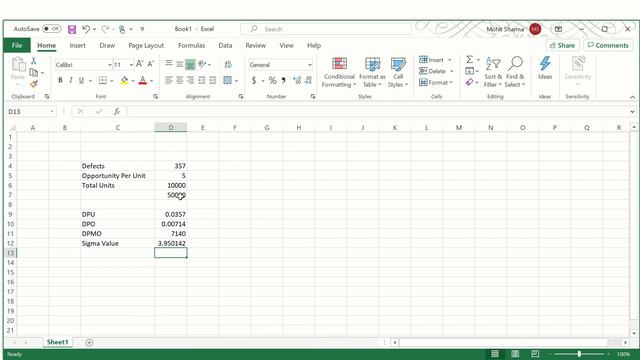The height and width of the screenshot is (360, 640).
Task: Toggle Bold formatting
Action: (x=60, y=80)
